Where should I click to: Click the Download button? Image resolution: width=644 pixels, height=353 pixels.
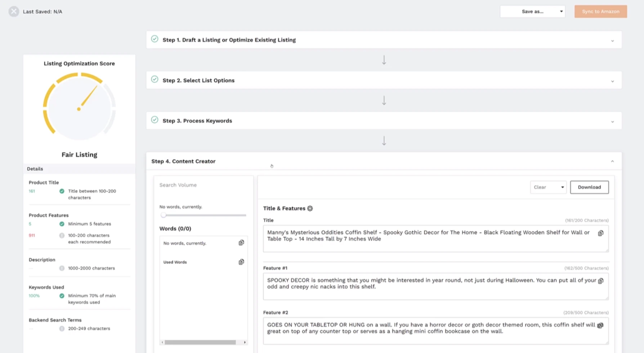click(x=589, y=187)
